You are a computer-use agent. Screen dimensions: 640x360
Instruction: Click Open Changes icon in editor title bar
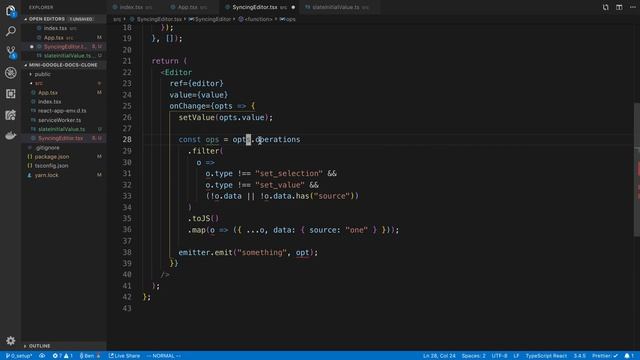tap(605, 7)
